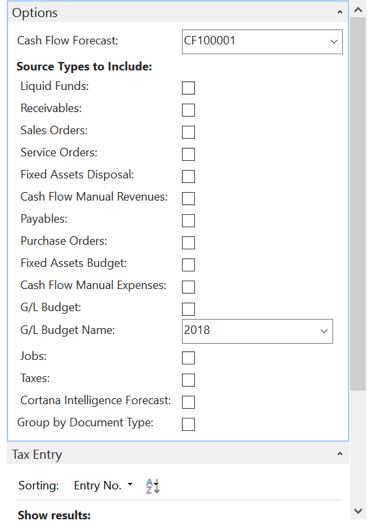Screen dimensions: 373x526
Task: Click the CF100001 forecast field text
Action: pos(209,41)
